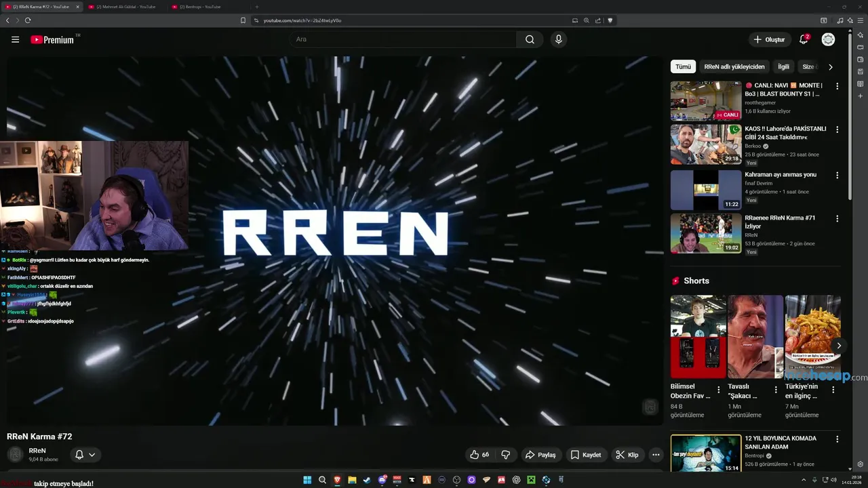
Task: Open Minecraft icon on taskbar
Action: 531,480
